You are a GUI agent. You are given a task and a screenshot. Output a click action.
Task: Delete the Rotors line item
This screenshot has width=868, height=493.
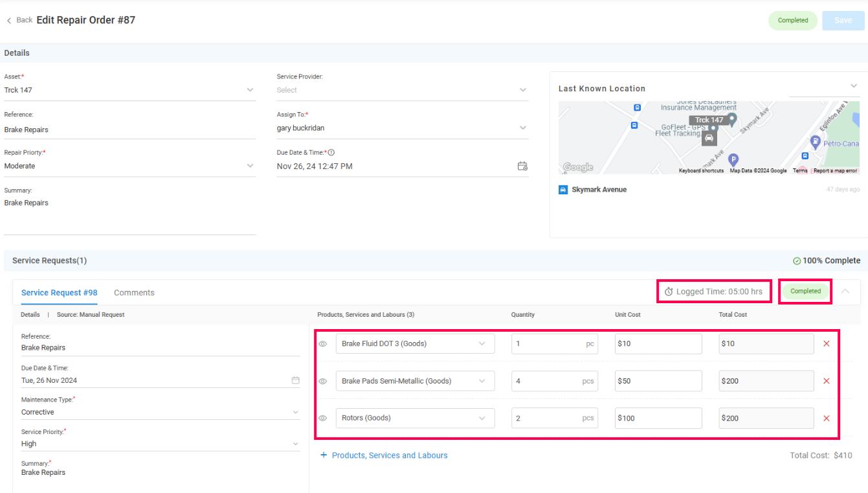(x=826, y=418)
